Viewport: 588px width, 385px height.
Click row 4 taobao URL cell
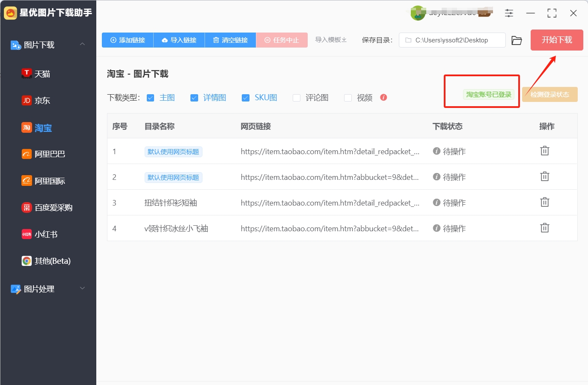click(330, 228)
